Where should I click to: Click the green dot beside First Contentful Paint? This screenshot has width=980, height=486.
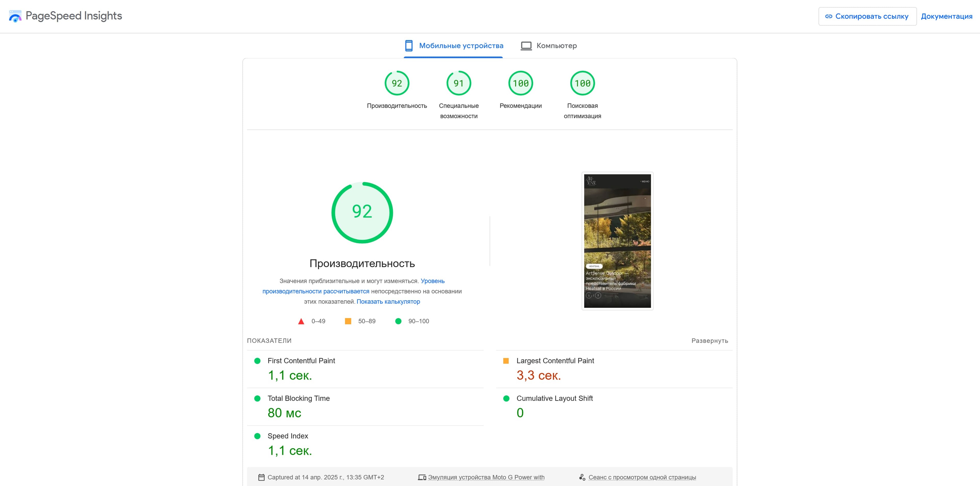(x=257, y=361)
